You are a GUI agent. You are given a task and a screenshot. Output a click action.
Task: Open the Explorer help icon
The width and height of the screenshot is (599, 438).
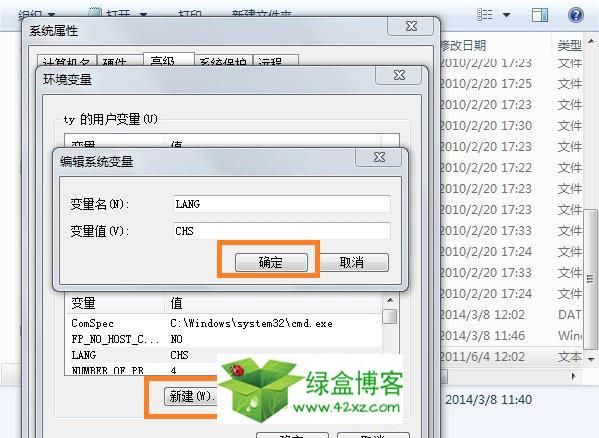[x=576, y=15]
